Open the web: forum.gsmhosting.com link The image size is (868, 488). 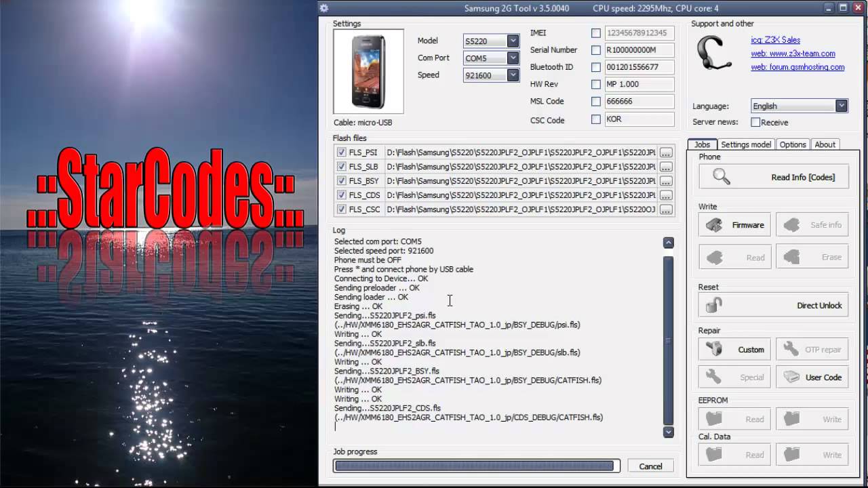(x=797, y=67)
